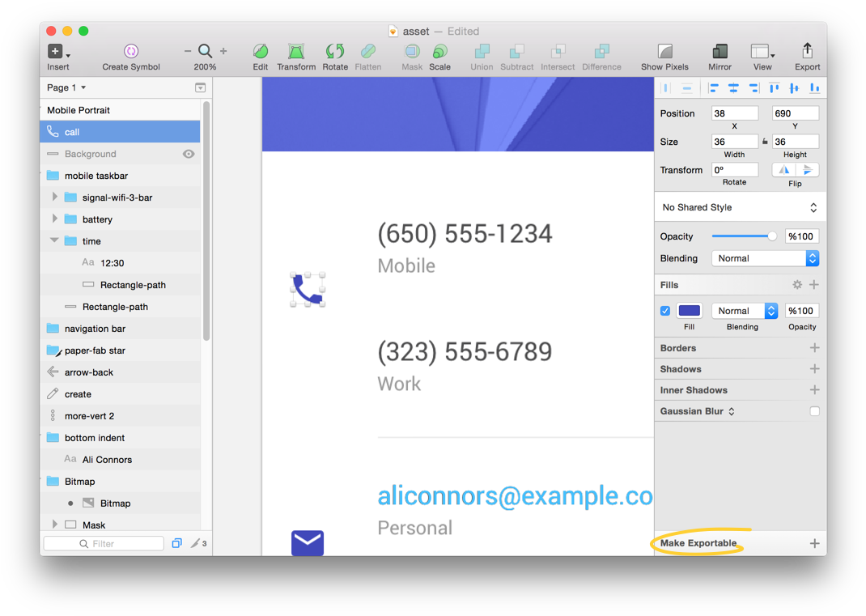Collapse the time layer group

(53, 240)
